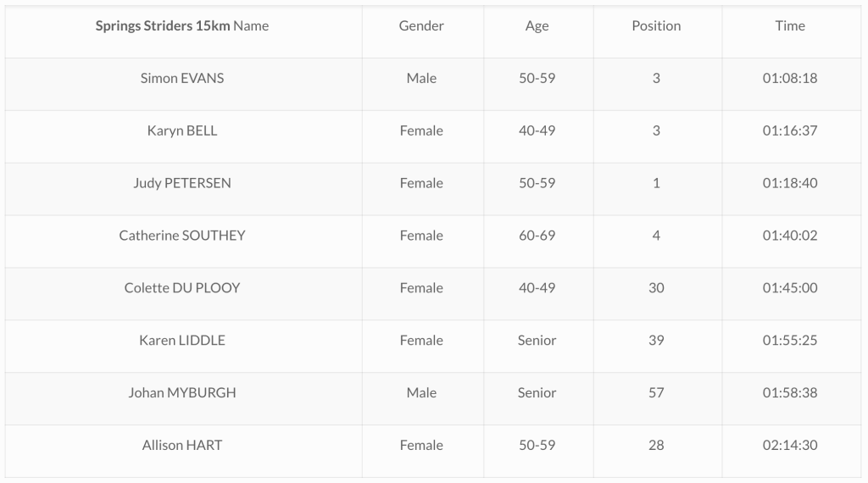868x483 pixels.
Task: Click position 30 in the table
Action: click(x=656, y=288)
